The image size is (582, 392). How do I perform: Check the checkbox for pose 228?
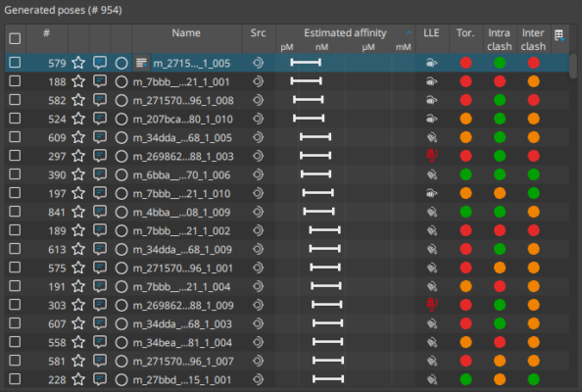15,379
